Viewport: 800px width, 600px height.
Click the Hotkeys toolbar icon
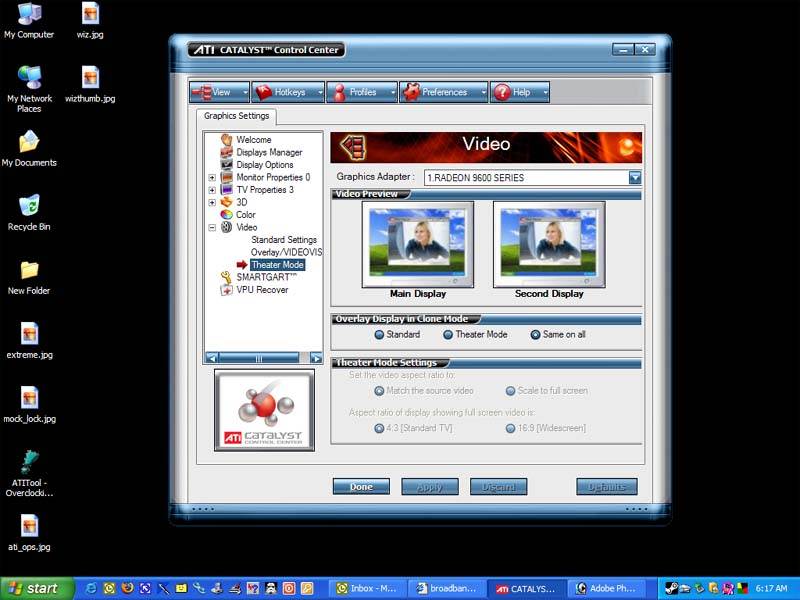263,92
